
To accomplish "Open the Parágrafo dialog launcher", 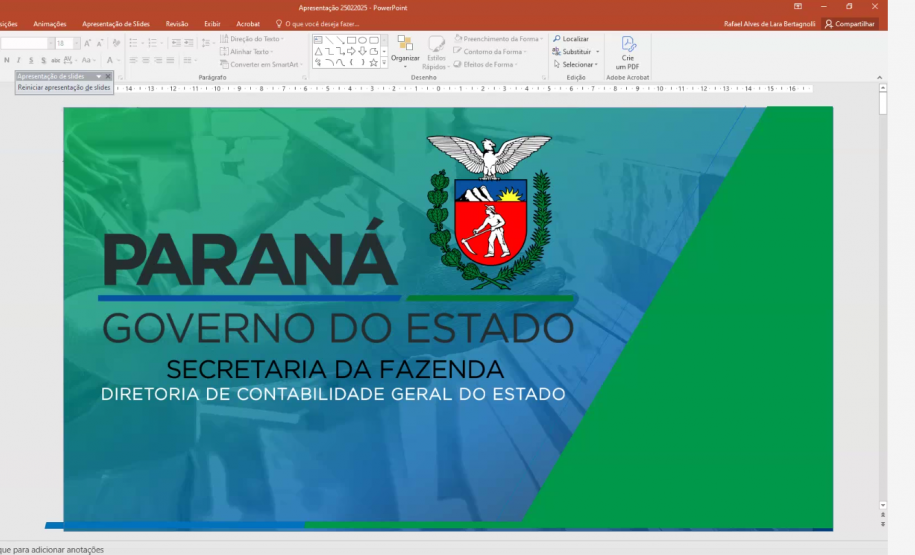I will [304, 78].
